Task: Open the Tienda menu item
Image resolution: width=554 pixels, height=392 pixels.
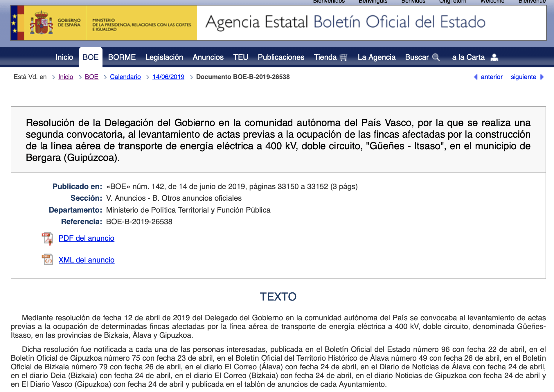Action: (325, 57)
